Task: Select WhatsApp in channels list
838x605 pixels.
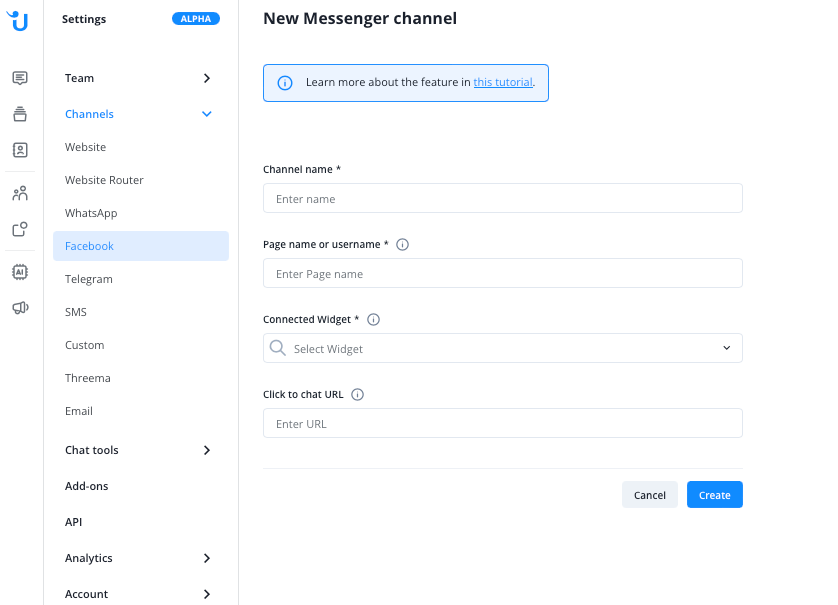Action: click(x=91, y=213)
